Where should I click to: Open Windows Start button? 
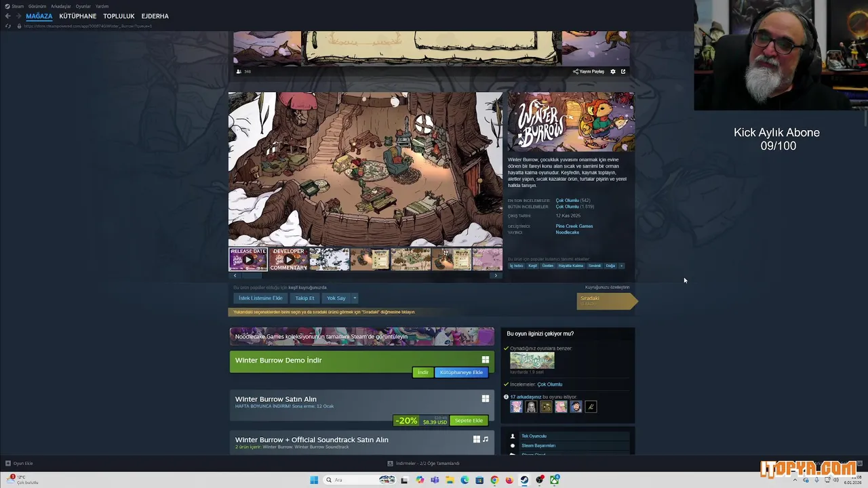click(x=314, y=480)
